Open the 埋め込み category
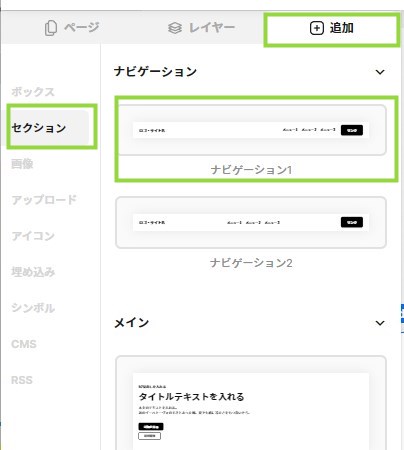This screenshot has width=404, height=450. 33,272
